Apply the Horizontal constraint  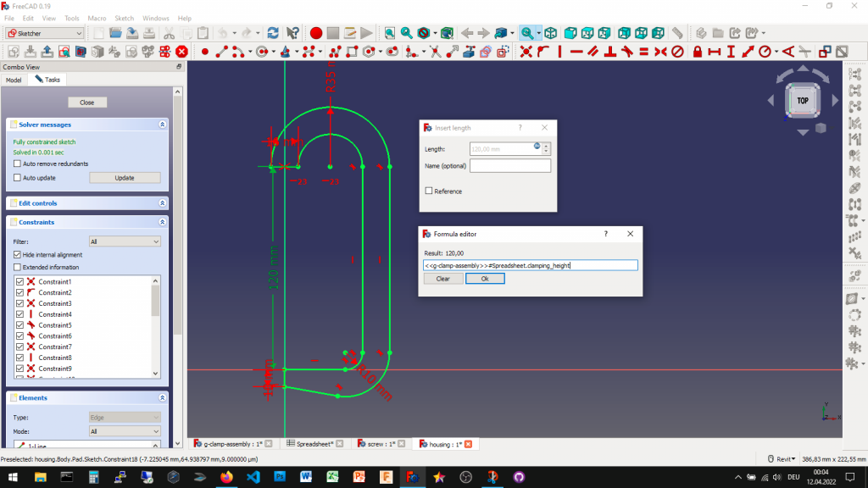(576, 52)
